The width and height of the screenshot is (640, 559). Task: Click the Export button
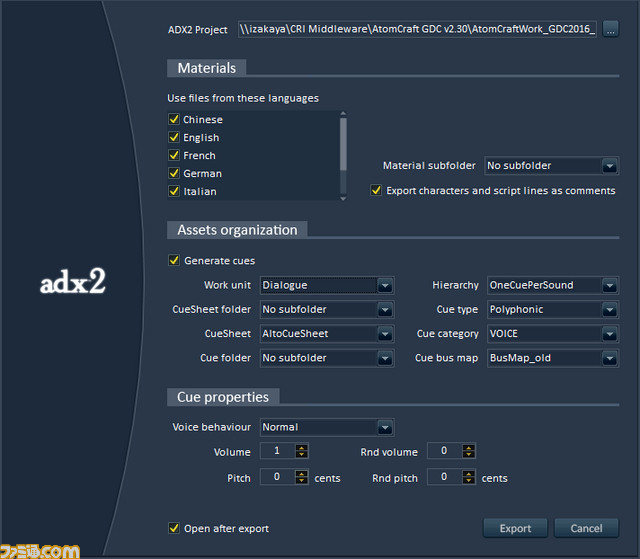click(515, 528)
